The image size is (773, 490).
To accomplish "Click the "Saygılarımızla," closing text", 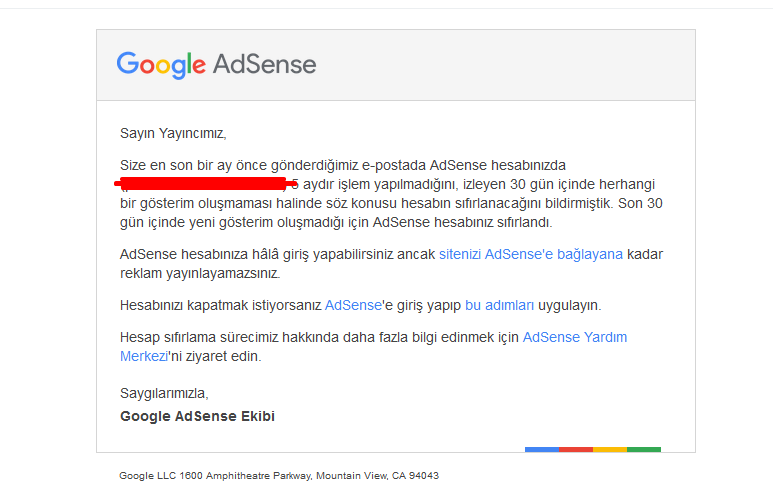I will [164, 393].
